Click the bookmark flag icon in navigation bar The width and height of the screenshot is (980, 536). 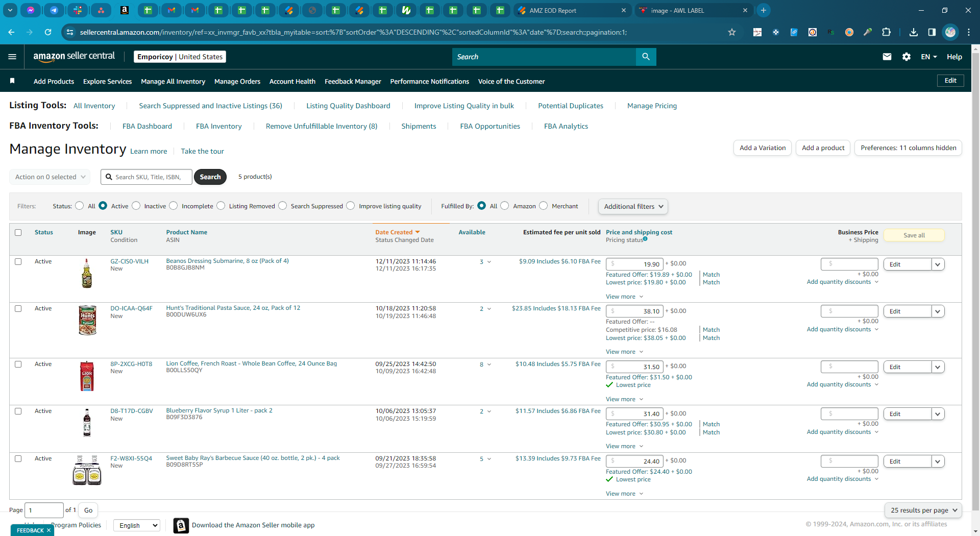[12, 81]
